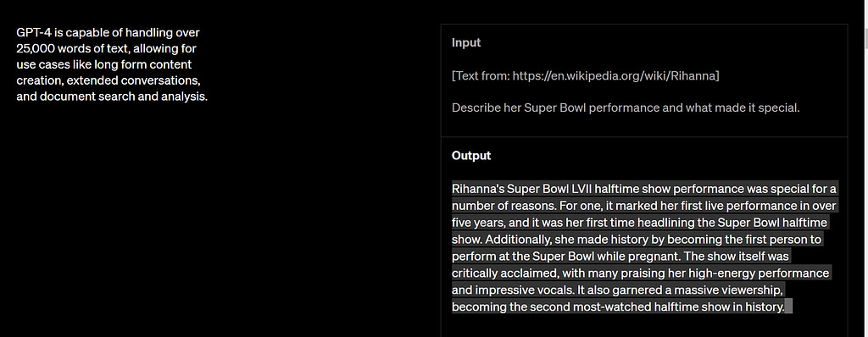Image resolution: width=868 pixels, height=337 pixels.
Task: Click the "[Text from:" label before the URL
Action: point(481,76)
